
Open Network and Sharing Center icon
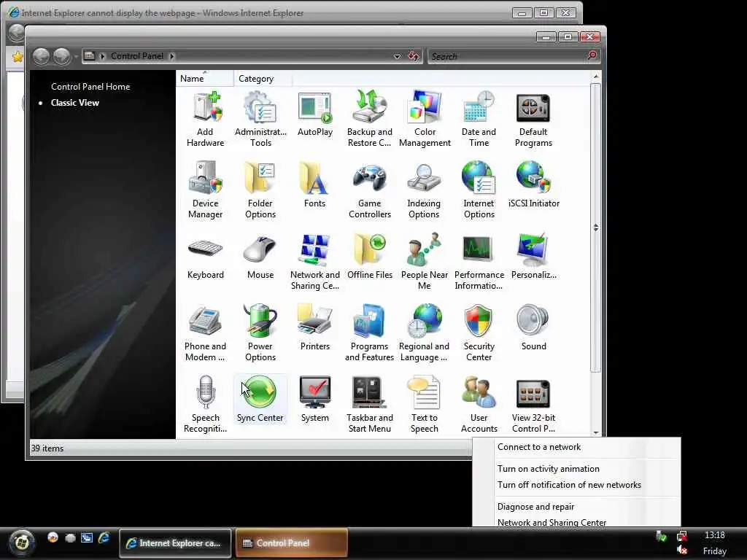tap(315, 262)
